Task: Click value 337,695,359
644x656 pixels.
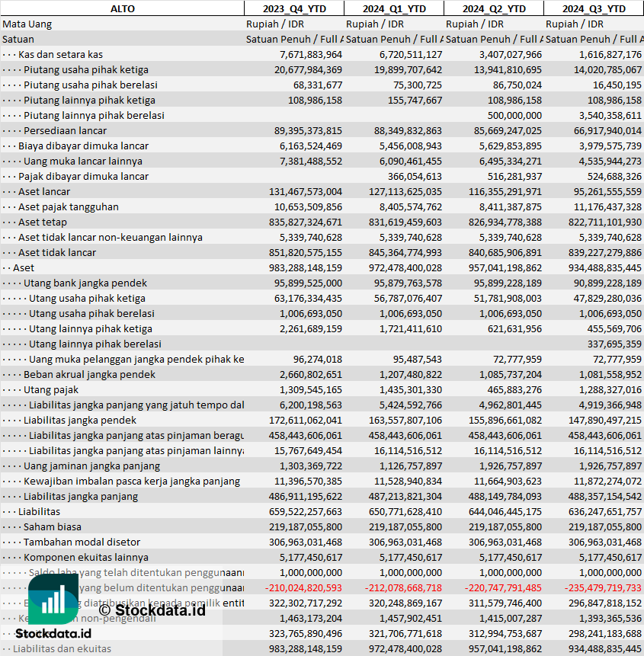Action: pyautogui.click(x=614, y=344)
